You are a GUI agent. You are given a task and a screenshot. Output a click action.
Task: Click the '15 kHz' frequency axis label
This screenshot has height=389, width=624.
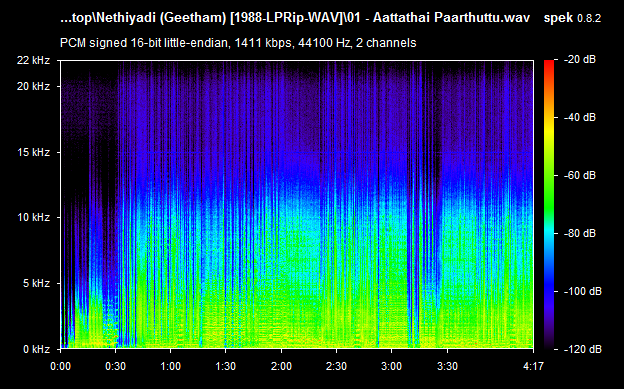[33, 152]
